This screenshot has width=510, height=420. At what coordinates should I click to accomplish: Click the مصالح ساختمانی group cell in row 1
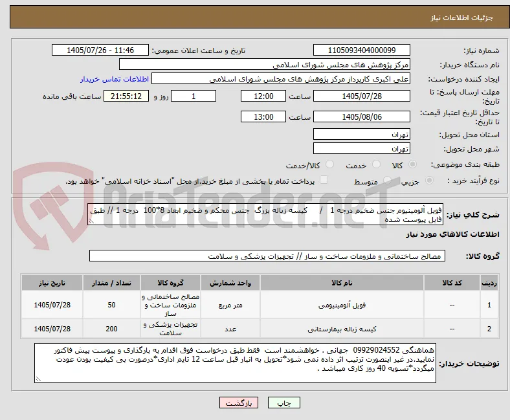click(x=170, y=305)
